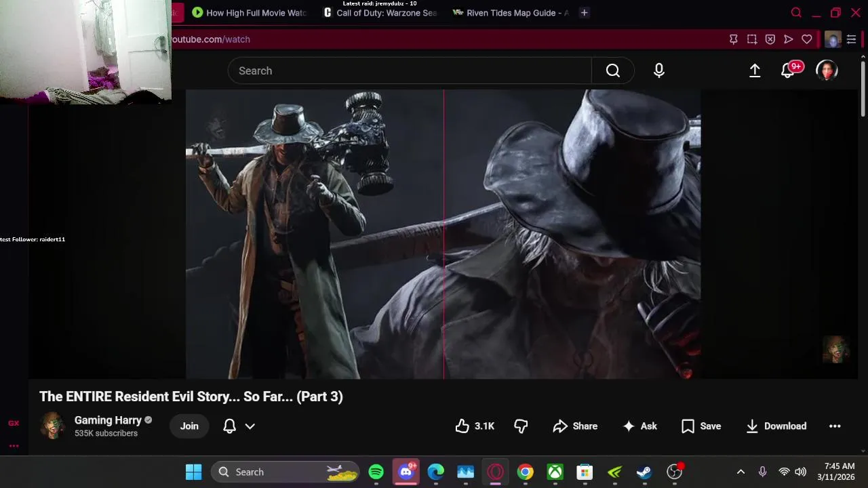Switch to the Call of Duty: Warzone tab
Viewport: 868px width, 488px height.
[380, 13]
